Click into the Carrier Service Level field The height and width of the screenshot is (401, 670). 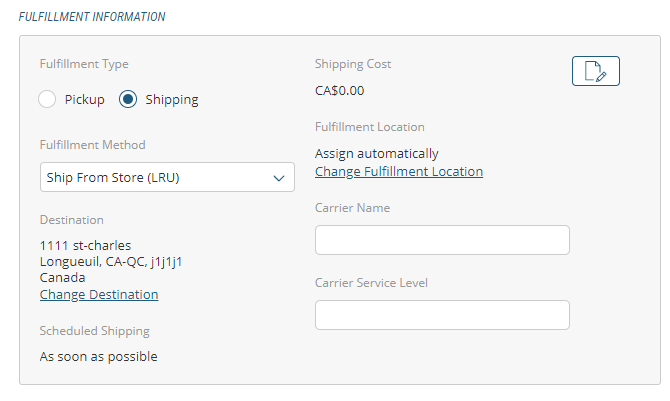click(x=442, y=315)
